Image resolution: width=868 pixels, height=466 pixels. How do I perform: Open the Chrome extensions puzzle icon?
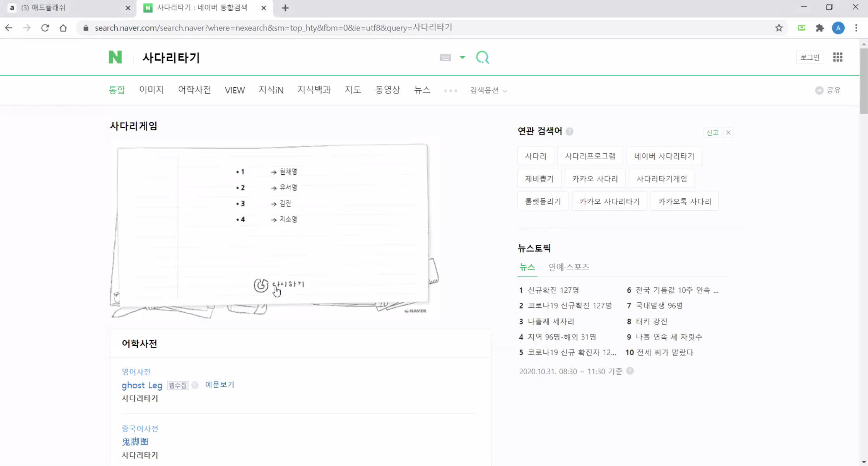click(x=820, y=28)
